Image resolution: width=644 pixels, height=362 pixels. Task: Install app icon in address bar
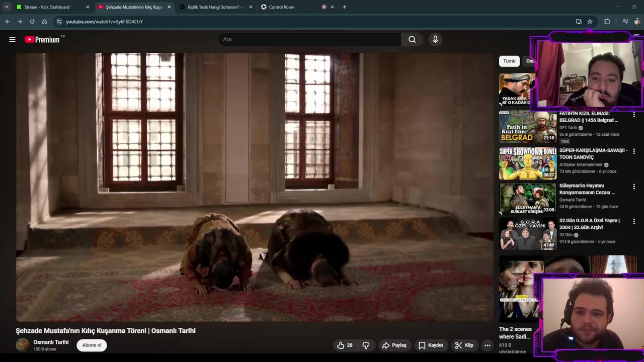[579, 22]
